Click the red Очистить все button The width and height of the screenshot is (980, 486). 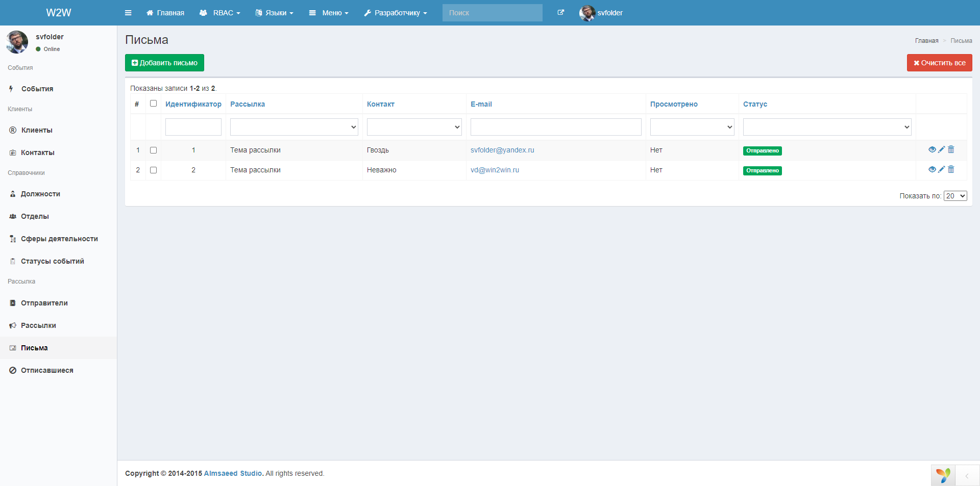(x=939, y=63)
